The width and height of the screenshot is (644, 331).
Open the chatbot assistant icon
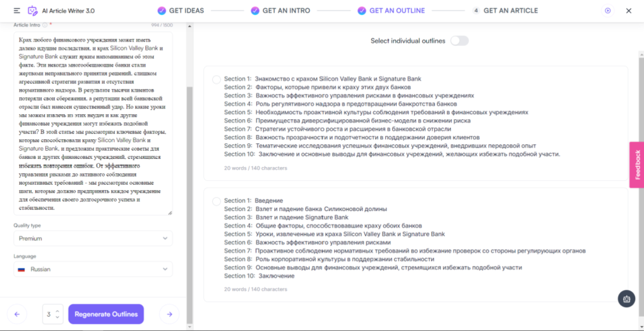(x=626, y=299)
